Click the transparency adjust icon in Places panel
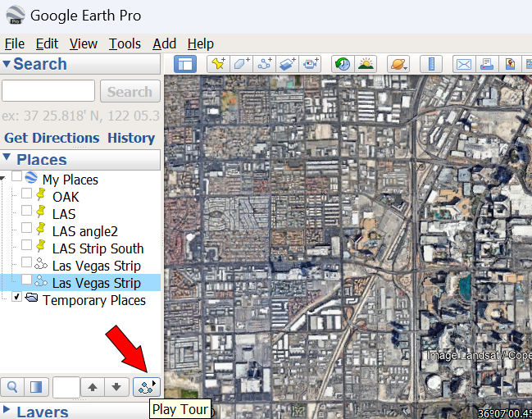This screenshot has width=532, height=419. click(36, 387)
